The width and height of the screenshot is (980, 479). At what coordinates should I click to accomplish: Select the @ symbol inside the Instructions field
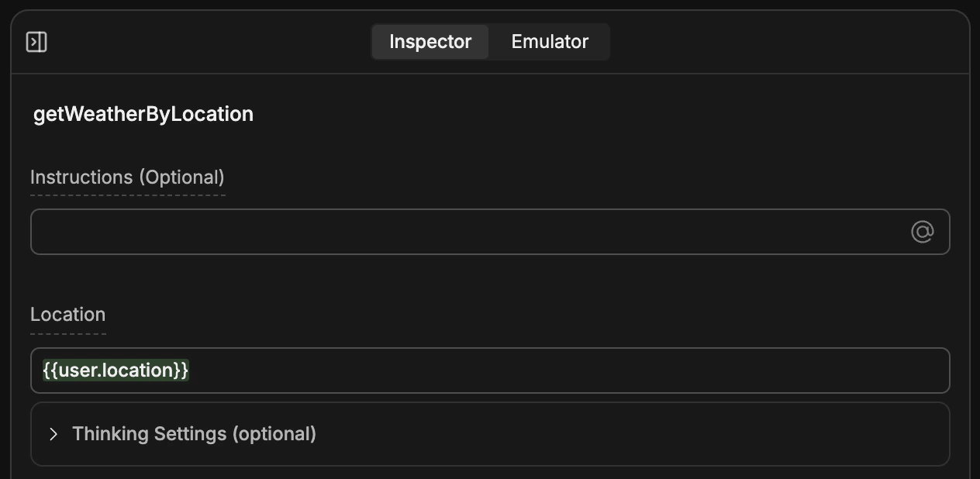922,231
